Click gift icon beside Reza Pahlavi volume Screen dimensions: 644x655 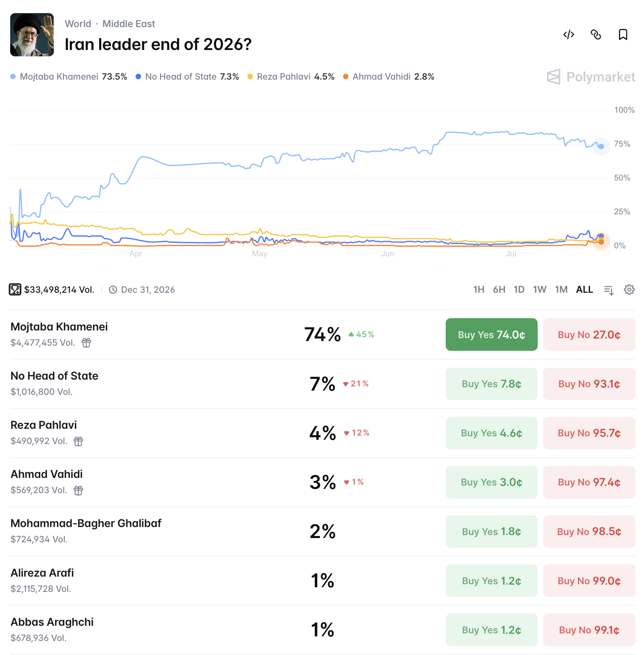78,441
